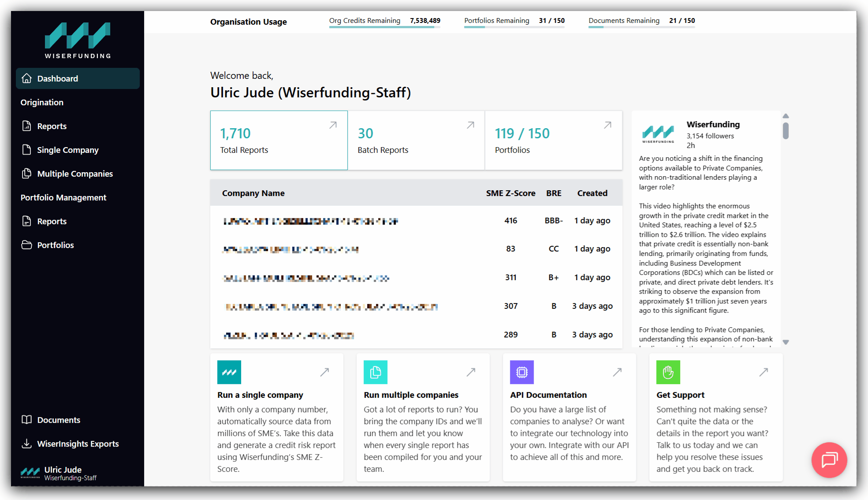Open the chat support bubble icon
The width and height of the screenshot is (868, 500).
point(829,460)
